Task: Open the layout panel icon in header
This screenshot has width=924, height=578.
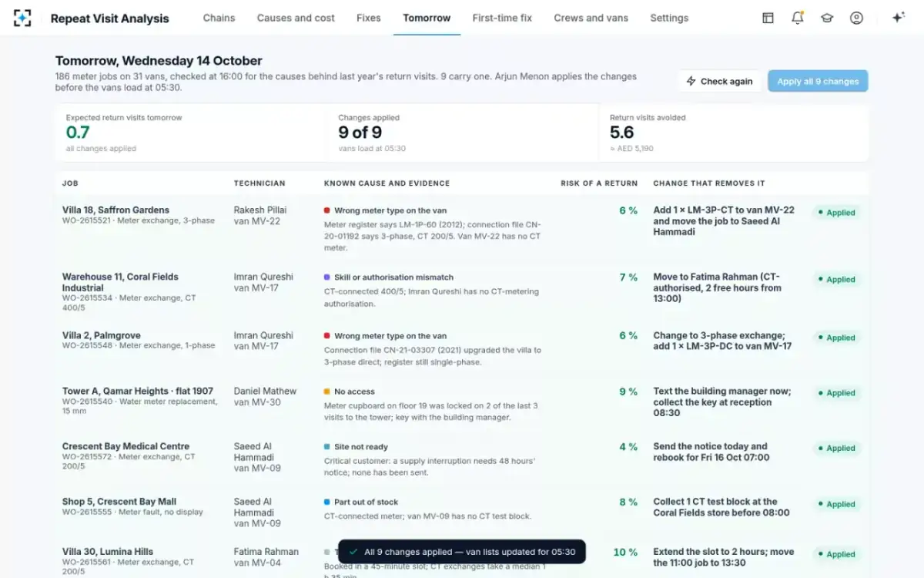Action: pyautogui.click(x=768, y=18)
